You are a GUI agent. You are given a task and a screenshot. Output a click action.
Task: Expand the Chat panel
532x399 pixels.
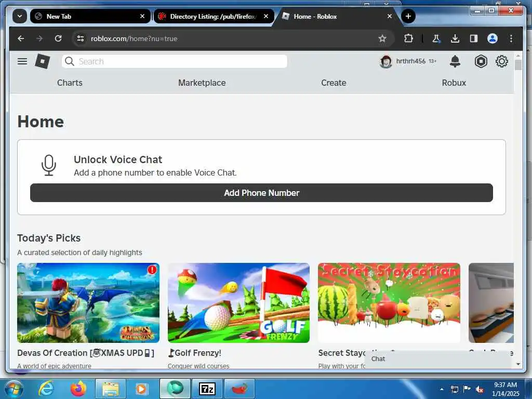[438, 359]
